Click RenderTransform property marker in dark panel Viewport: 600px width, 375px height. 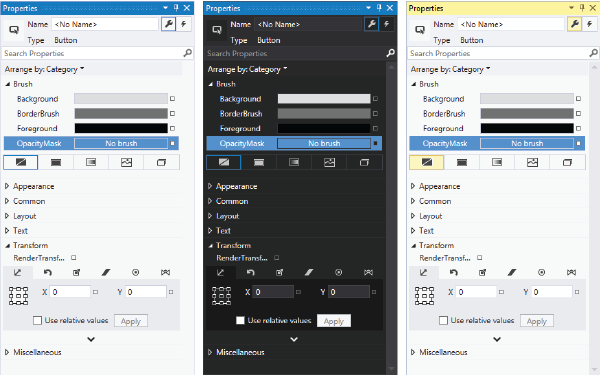pos(277,258)
